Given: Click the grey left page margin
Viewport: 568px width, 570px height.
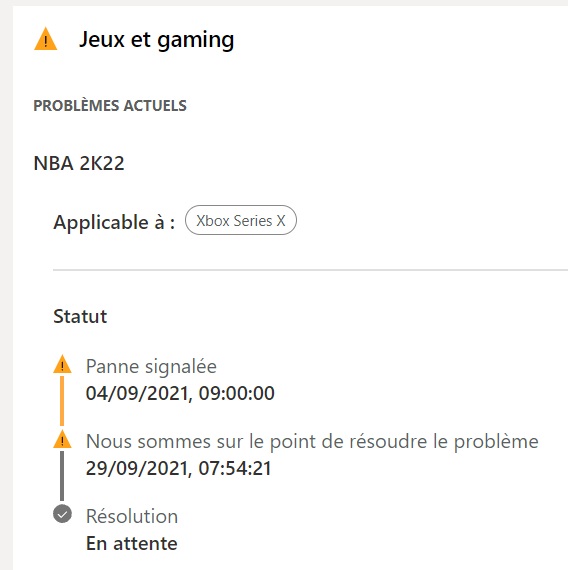Looking at the screenshot, I should [x=6, y=287].
